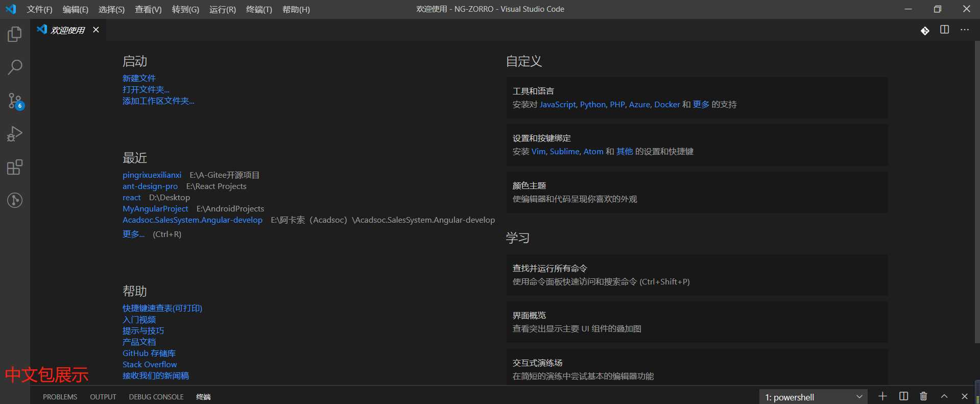Click the 更多... recent link
The image size is (980, 404).
(133, 234)
